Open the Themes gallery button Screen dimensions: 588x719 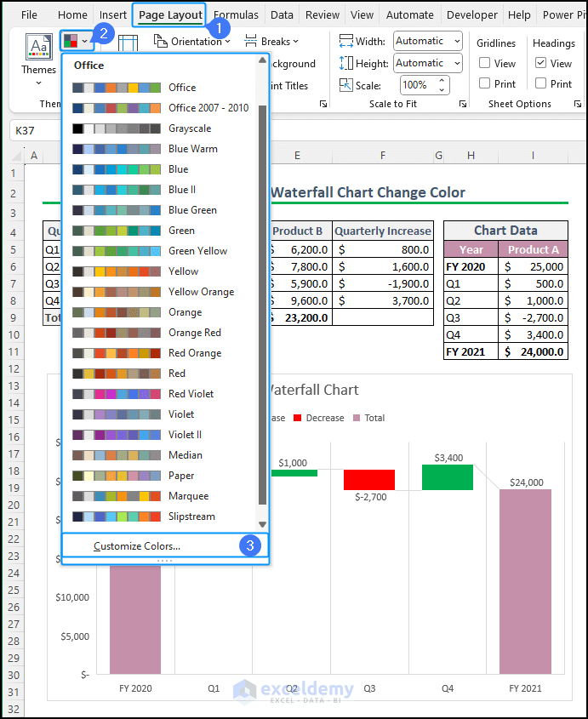[x=38, y=60]
